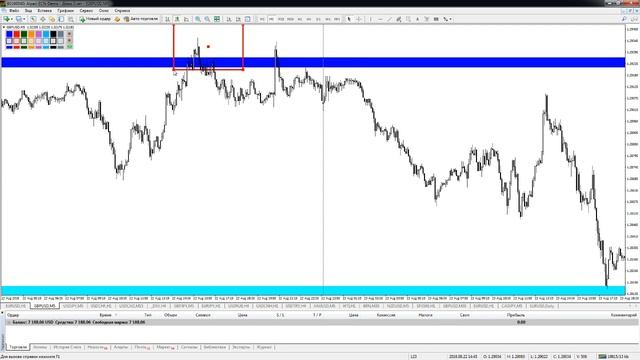Viewport: 640px width, 360px height.
Task: Click the Новый ордер button
Action: pos(95,19)
